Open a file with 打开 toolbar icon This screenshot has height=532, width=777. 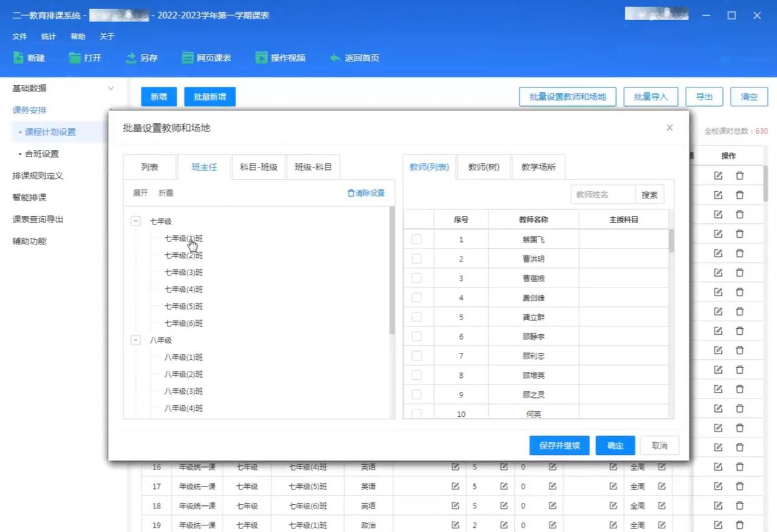tap(85, 58)
